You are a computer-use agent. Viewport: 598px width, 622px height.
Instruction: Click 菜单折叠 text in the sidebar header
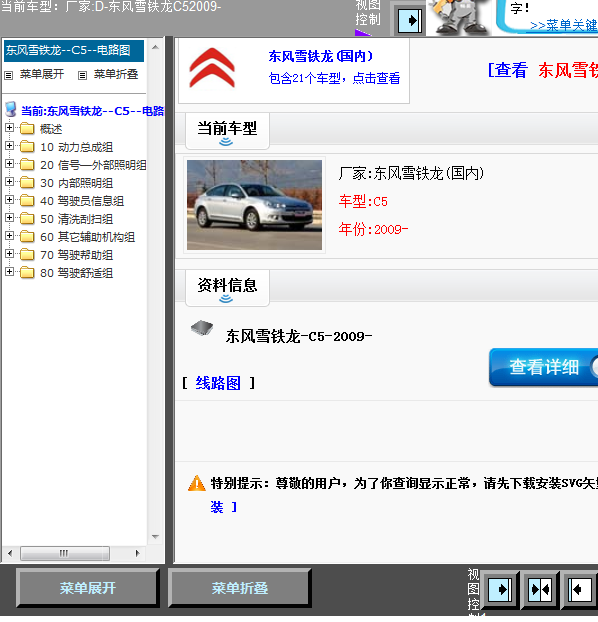pos(116,75)
